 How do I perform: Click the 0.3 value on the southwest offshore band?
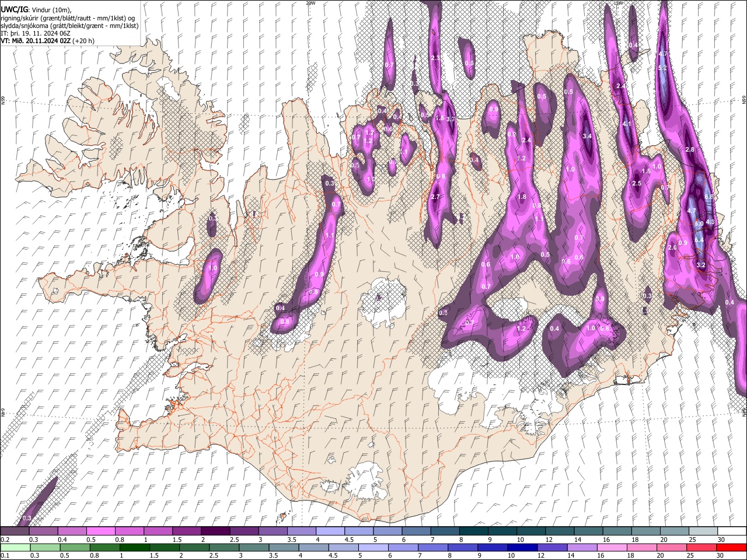point(26,518)
